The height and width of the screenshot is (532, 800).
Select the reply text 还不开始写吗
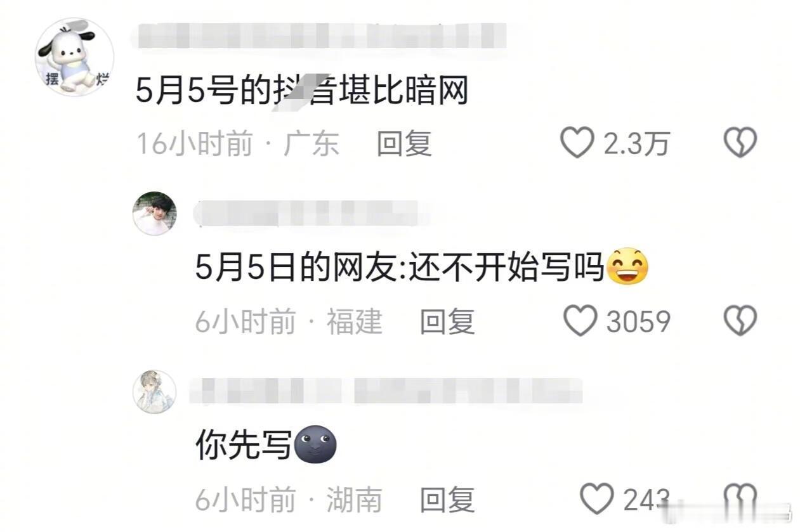point(505,269)
